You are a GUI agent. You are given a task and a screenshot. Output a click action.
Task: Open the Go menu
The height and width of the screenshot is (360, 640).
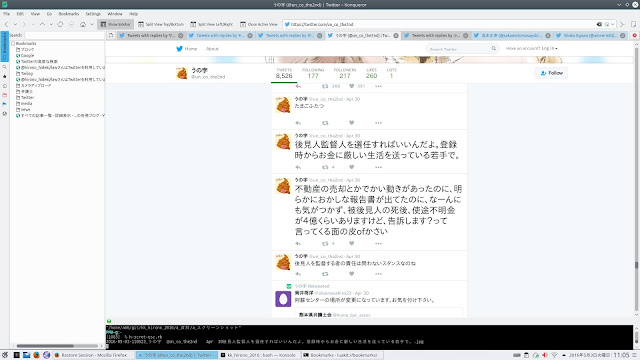[49, 13]
